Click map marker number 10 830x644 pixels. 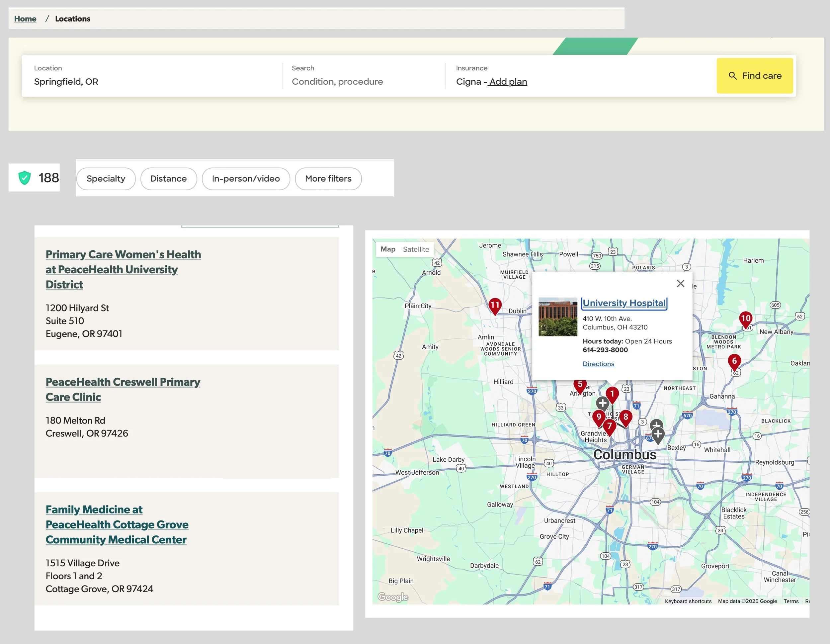(x=745, y=319)
